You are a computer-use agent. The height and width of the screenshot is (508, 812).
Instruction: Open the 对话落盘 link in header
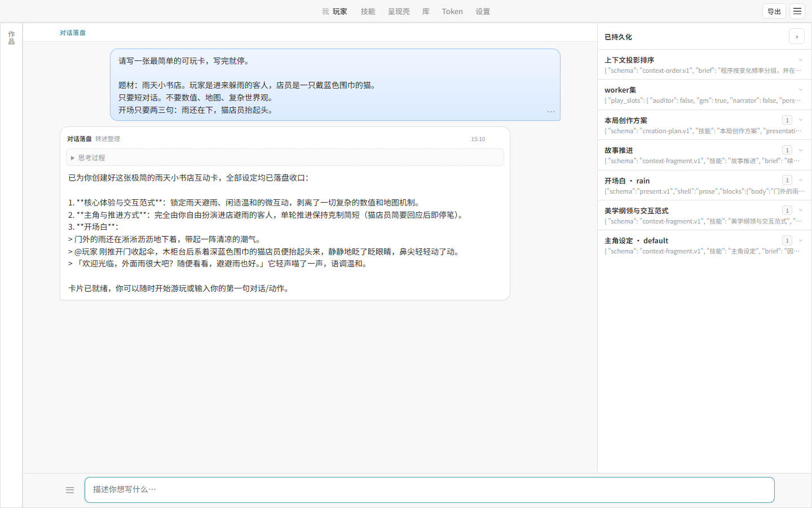click(x=73, y=33)
